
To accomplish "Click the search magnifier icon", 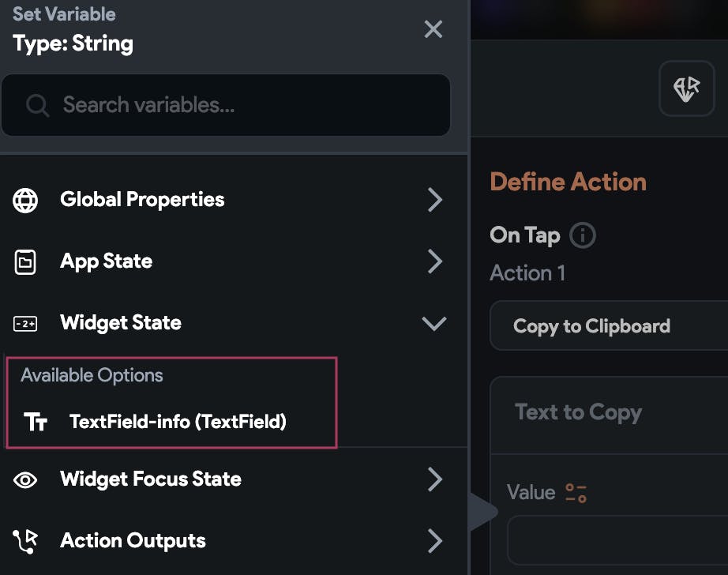I will pos(37,105).
